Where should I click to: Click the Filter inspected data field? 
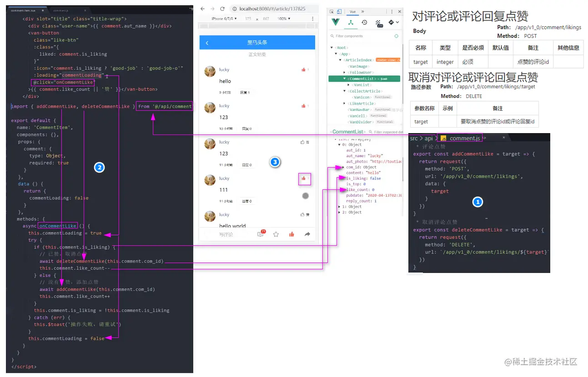(386, 132)
